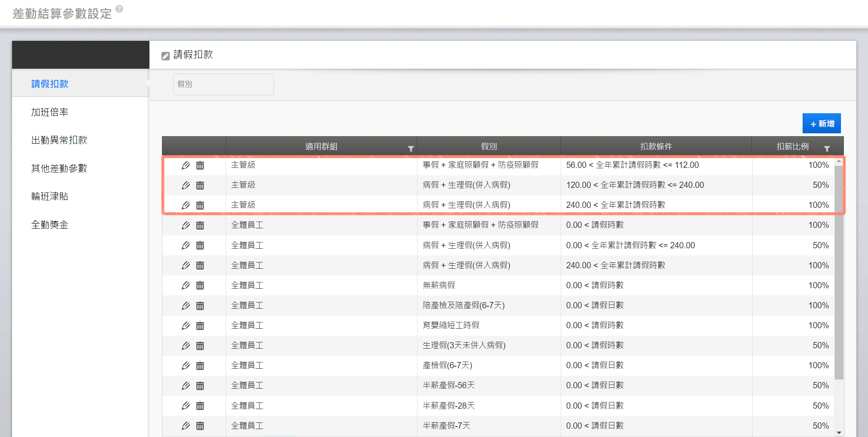The width and height of the screenshot is (868, 437).
Task: Click the 扣款條件 column header
Action: coord(656,146)
